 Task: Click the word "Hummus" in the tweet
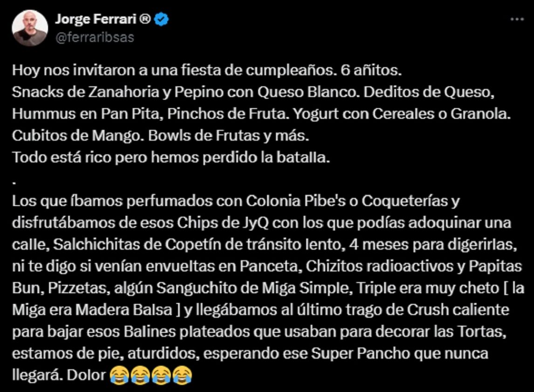[44, 114]
